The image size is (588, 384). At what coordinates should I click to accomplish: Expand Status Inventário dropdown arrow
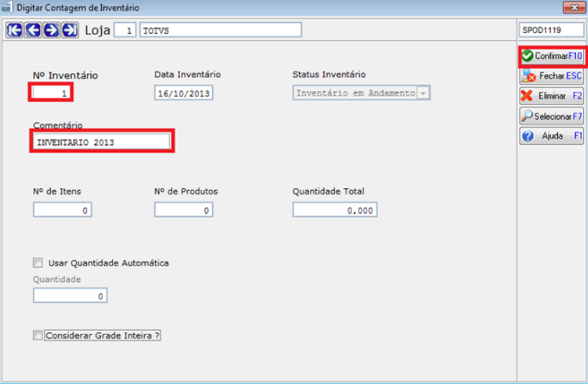click(423, 93)
